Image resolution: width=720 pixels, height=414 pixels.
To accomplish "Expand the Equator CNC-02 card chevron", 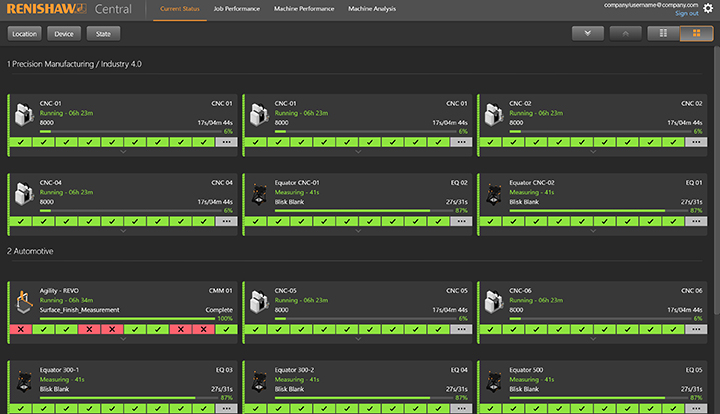I will (593, 231).
